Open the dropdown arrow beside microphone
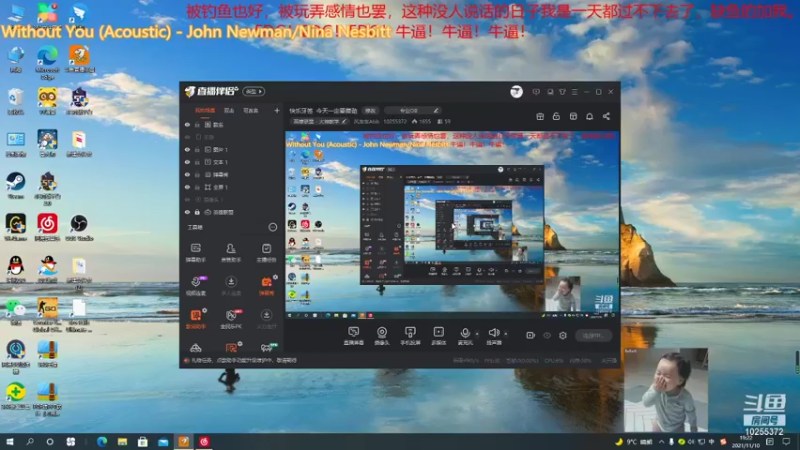This screenshot has height=450, width=800. [x=477, y=334]
